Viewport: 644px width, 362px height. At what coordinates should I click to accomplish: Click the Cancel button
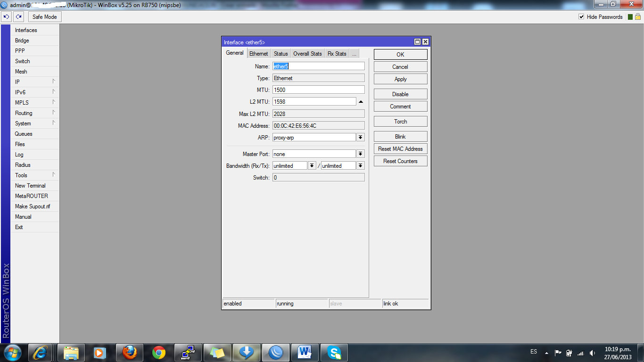pos(401,67)
